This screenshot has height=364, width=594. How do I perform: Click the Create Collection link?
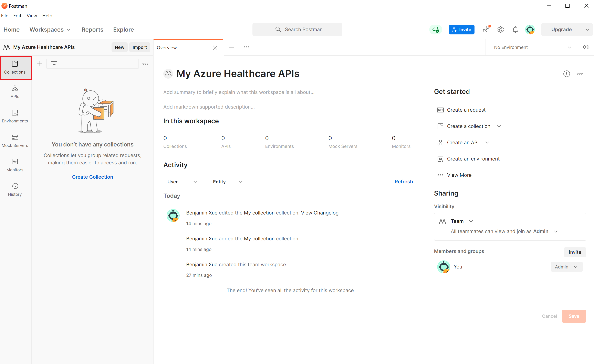tap(92, 177)
